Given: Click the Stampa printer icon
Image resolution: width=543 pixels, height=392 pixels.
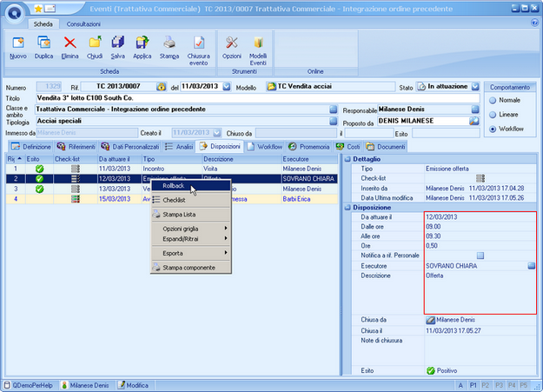Looking at the screenshot, I should point(169,43).
